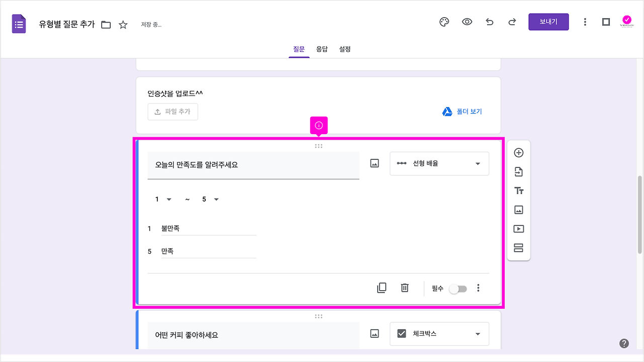Switch to the 응답 tab
The image size is (644, 362).
(x=322, y=49)
